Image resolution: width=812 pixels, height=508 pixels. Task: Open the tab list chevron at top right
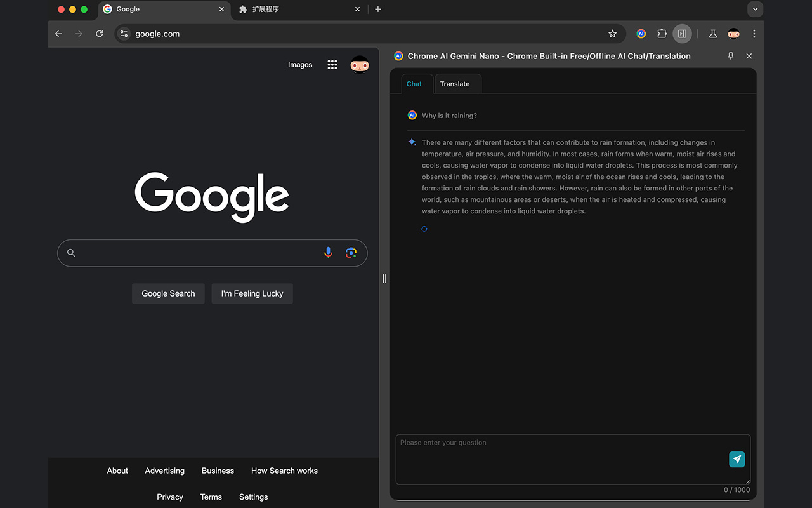[x=754, y=9]
